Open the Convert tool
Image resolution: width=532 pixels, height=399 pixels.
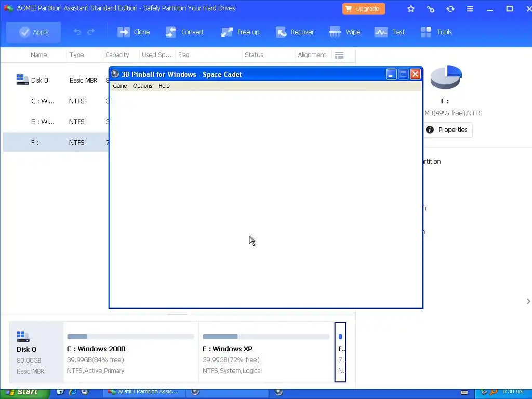pos(185,32)
